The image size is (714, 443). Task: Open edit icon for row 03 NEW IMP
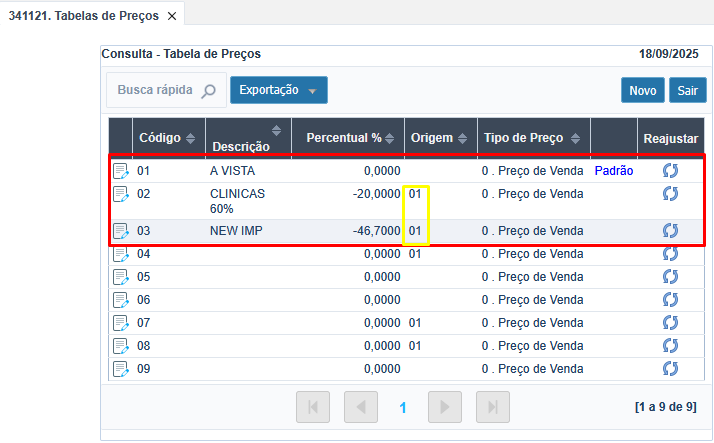coord(121,231)
